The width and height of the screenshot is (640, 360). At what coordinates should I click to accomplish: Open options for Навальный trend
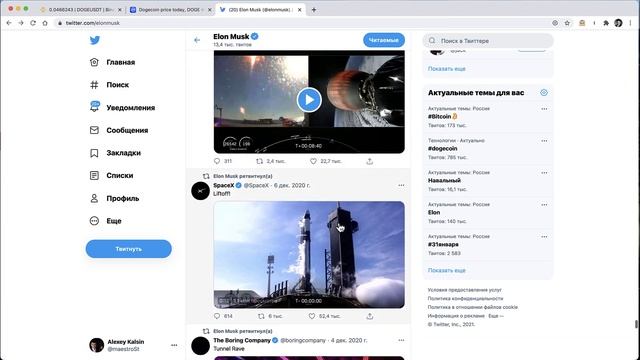[544, 173]
